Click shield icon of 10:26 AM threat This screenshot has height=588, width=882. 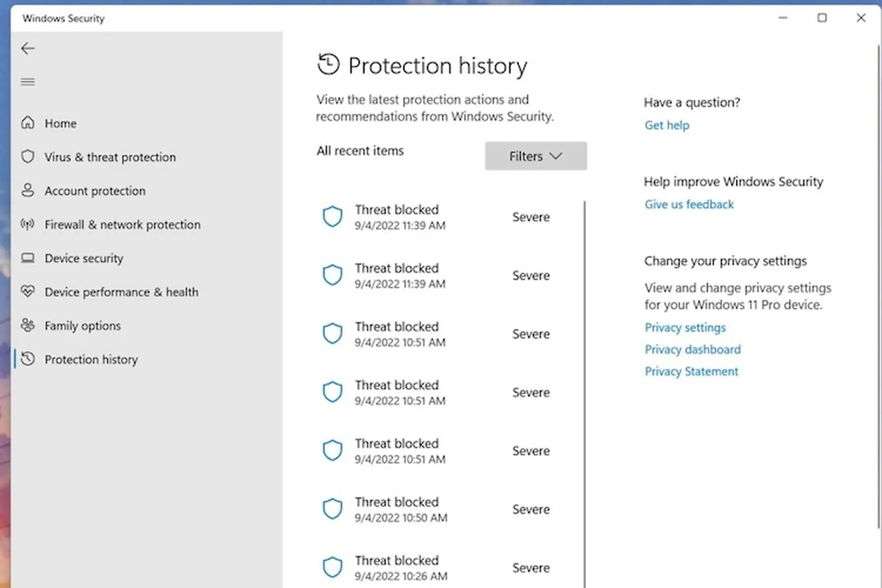(332, 567)
